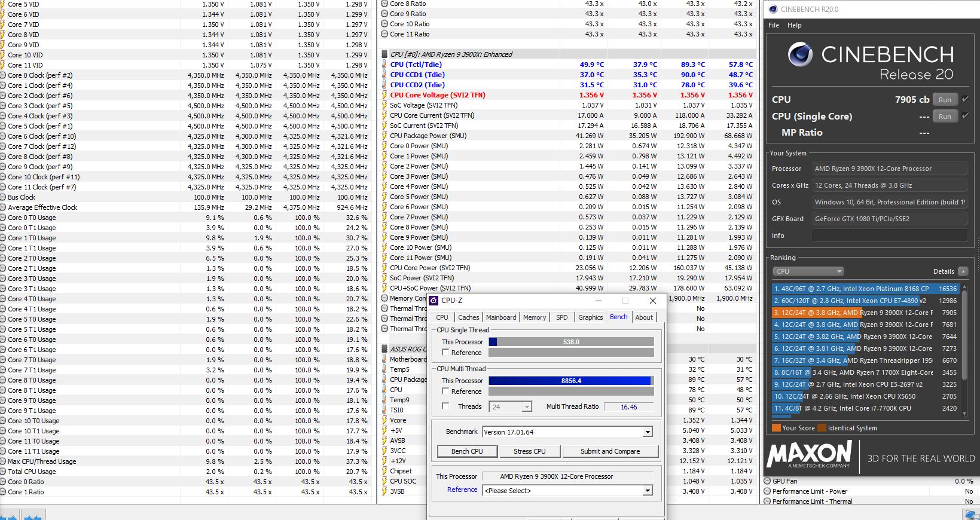Click the lightning icon beside SoC Voltage (SVI2 TFN)

384,105
